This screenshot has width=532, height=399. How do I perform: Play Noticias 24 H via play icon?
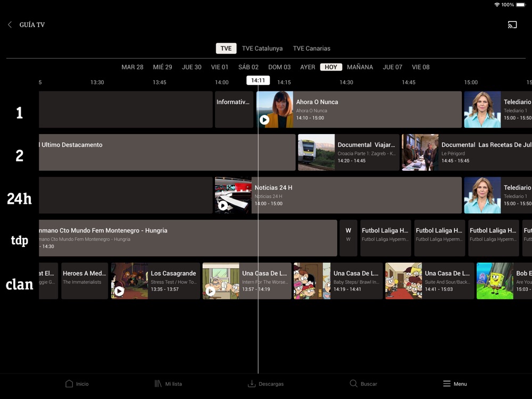[222, 205]
